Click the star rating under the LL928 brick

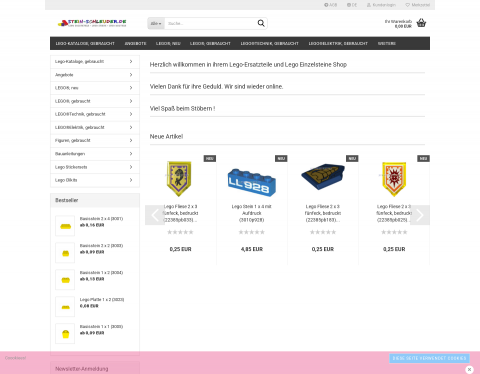pos(252,232)
